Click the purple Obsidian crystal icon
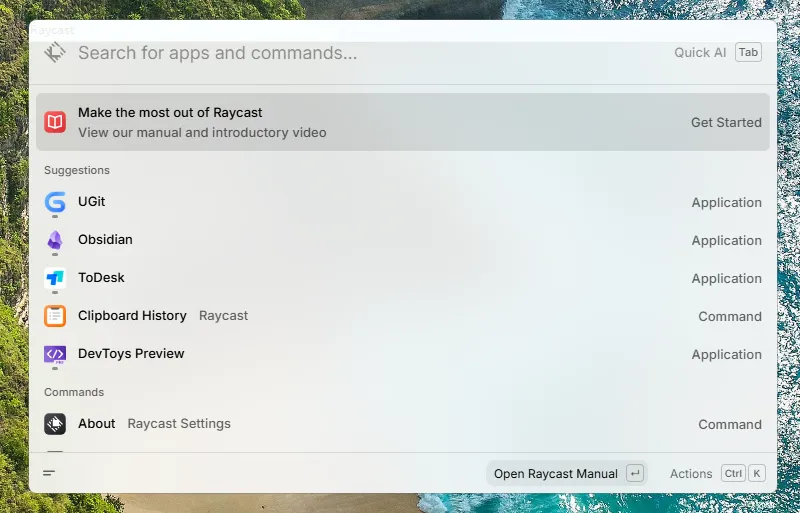The image size is (800, 513). [x=55, y=240]
